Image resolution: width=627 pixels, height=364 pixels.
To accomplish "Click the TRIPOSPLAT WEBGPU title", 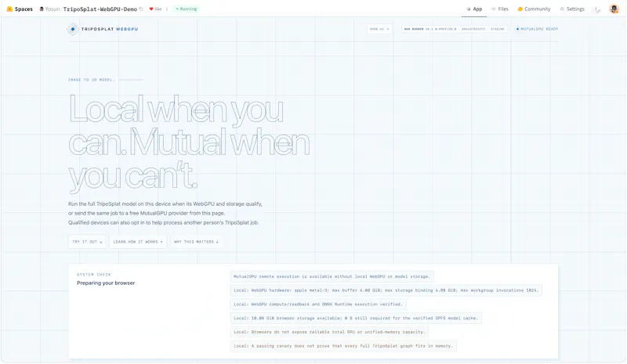I will 110,29.
